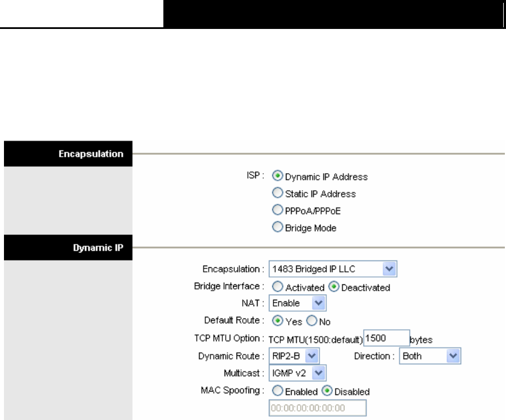Set Default Route to No
This screenshot has height=420, width=506.
point(312,321)
